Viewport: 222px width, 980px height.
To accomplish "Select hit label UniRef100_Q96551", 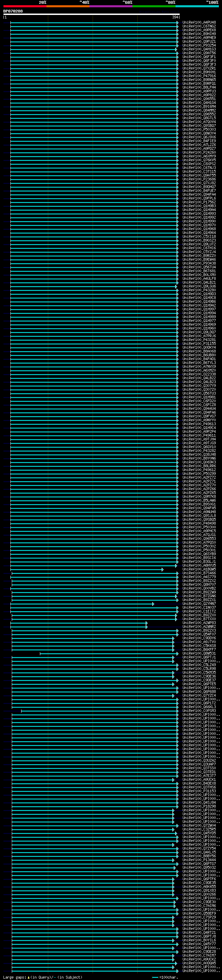I will coord(199,99).
